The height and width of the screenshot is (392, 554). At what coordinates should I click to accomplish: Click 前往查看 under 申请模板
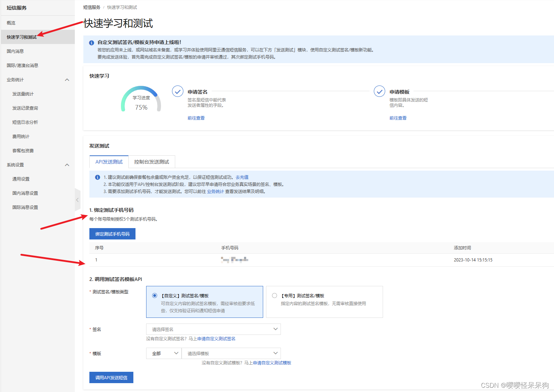[398, 118]
